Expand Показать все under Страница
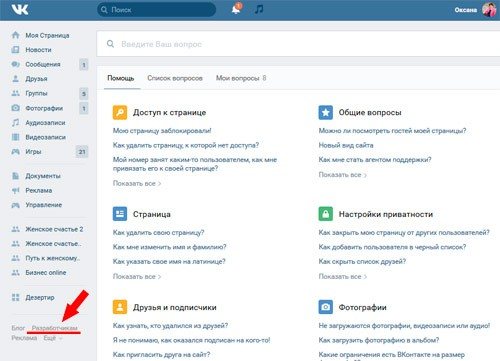 137,276
